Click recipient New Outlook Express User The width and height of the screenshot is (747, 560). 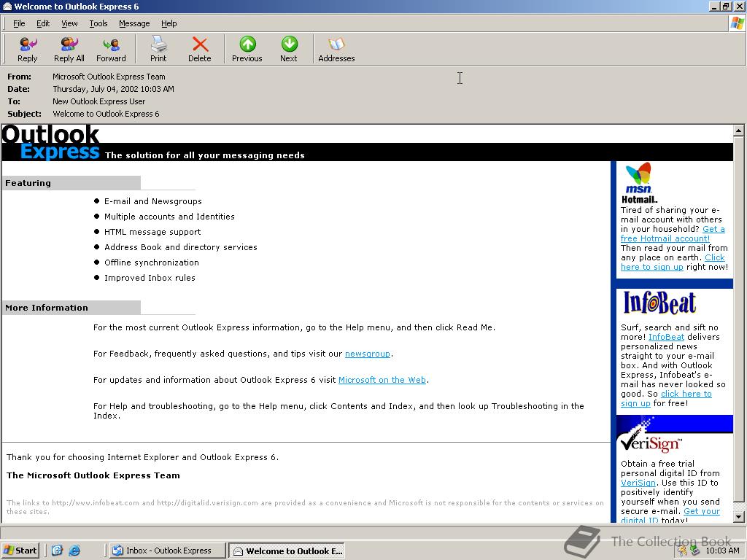pos(98,101)
